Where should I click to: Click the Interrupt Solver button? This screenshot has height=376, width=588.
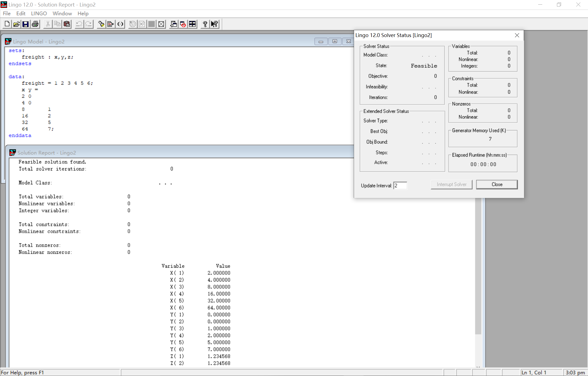pyautogui.click(x=451, y=184)
